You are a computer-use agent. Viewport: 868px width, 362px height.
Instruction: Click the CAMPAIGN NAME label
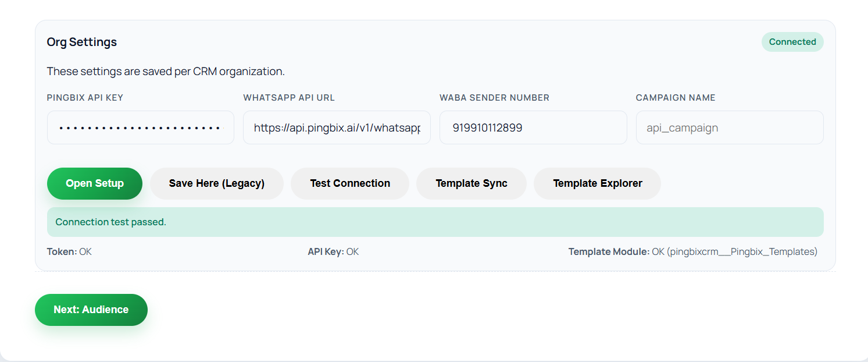coord(676,98)
